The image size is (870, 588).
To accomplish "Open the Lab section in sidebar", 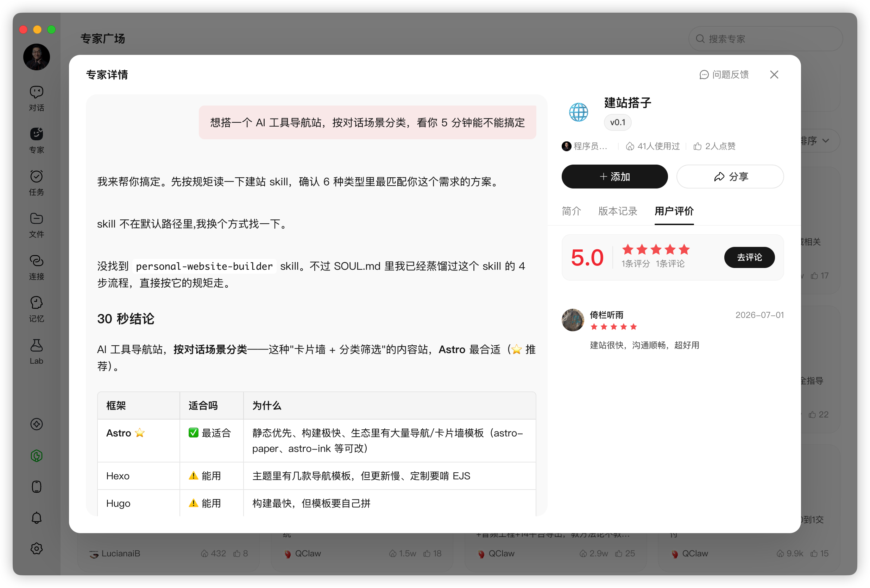I will (x=36, y=352).
